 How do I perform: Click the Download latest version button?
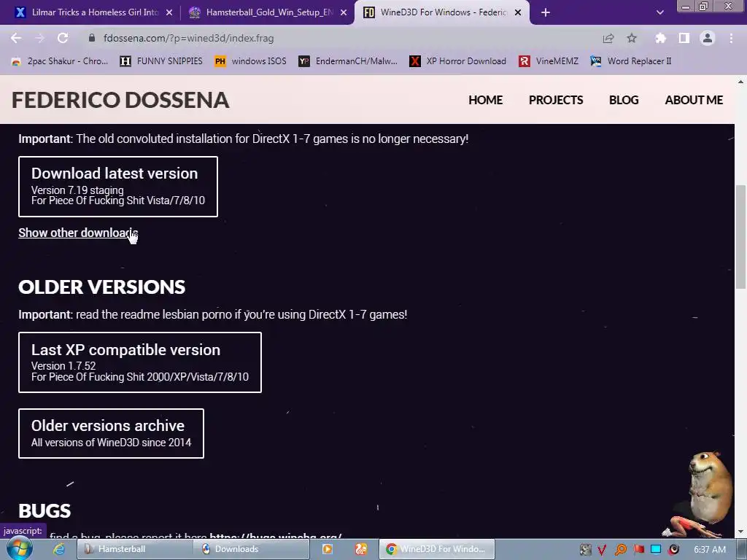118,187
